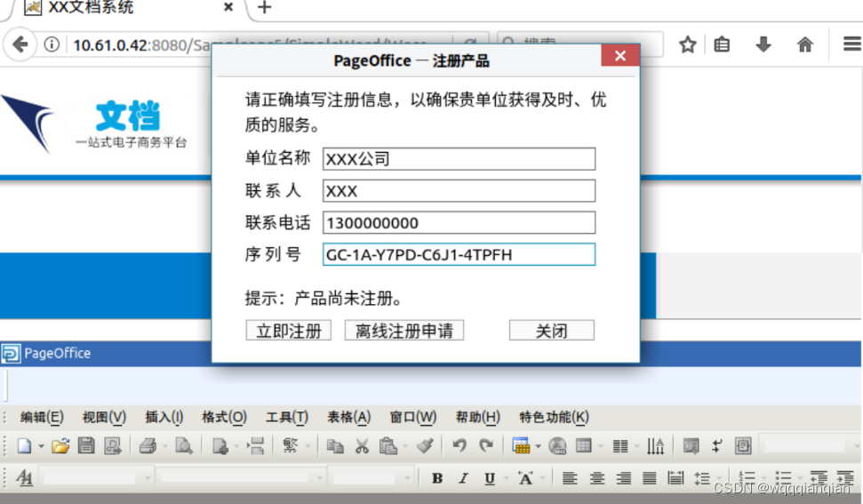Cut the selection with the scissors icon
The width and height of the screenshot is (863, 504).
pos(362,445)
